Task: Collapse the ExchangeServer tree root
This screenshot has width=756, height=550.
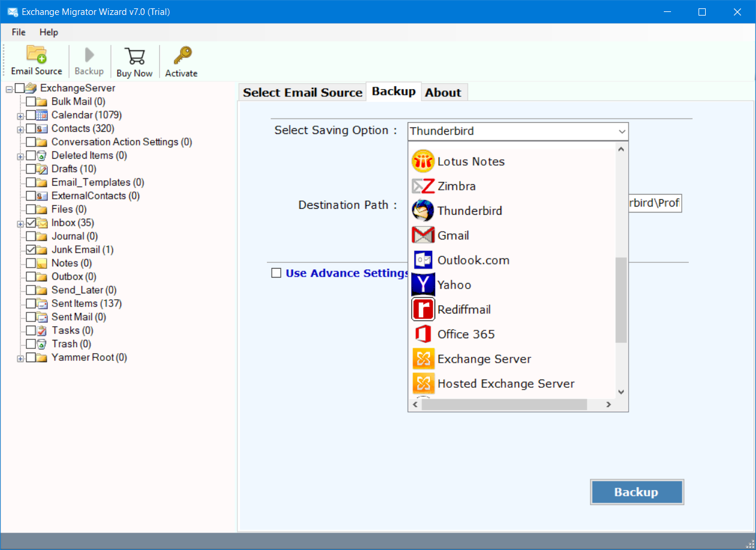Action: coord(9,89)
